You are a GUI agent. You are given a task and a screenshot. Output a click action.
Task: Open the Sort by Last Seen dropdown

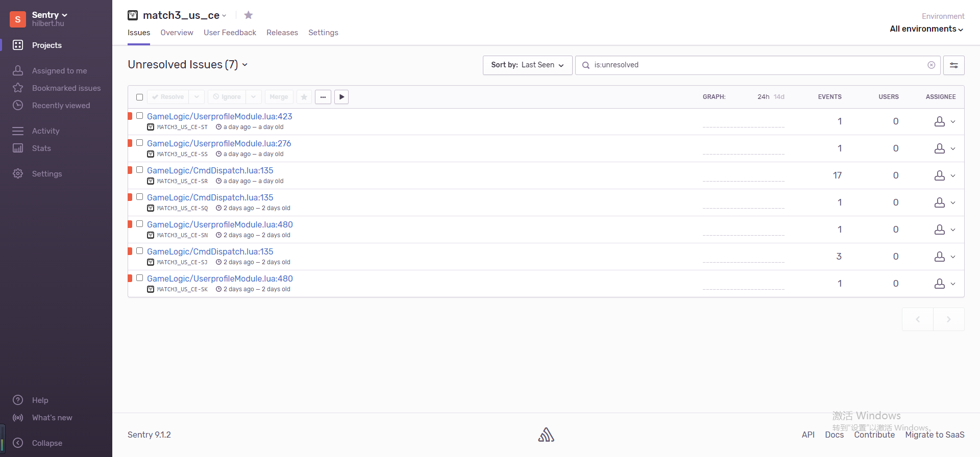coord(527,65)
